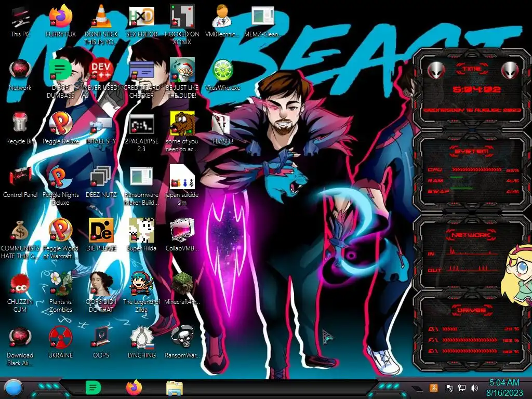Screen dimensions: 532x399
Task: Click the C:\ drive usage bar
Action: tap(450, 329)
